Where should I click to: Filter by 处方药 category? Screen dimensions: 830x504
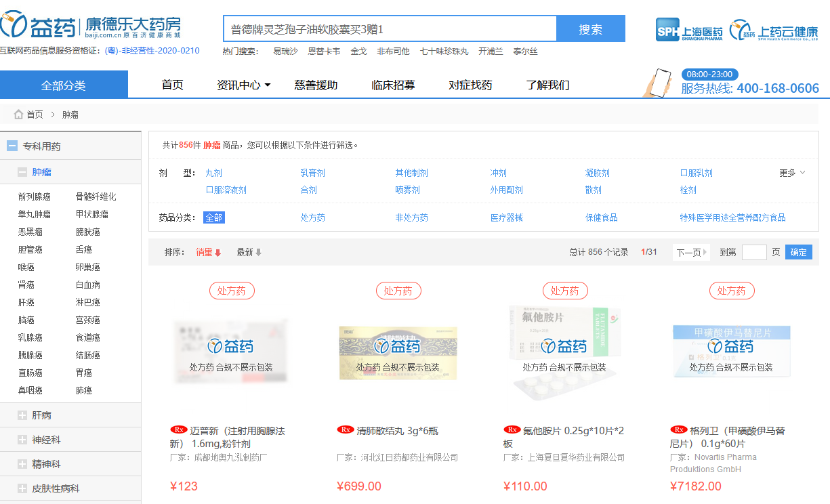[312, 217]
